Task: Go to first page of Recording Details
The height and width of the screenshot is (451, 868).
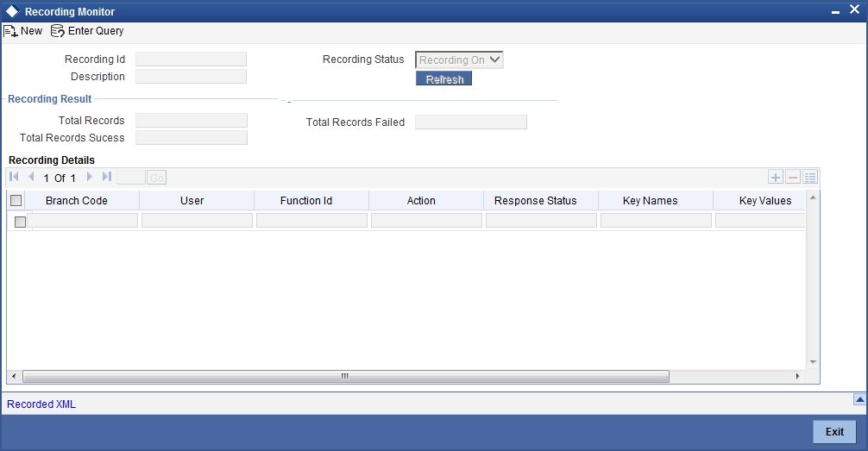Action: click(x=15, y=177)
